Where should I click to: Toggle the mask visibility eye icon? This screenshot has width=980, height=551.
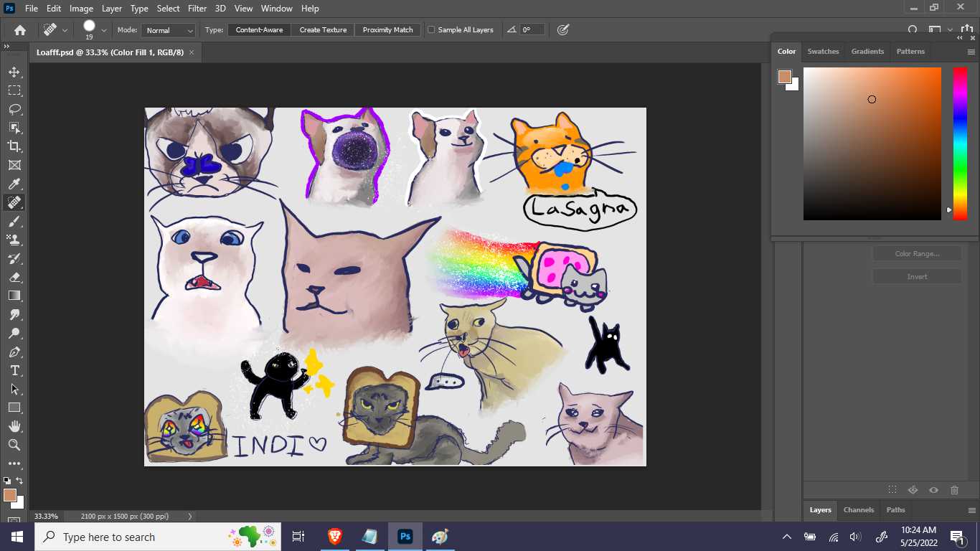pyautogui.click(x=933, y=490)
